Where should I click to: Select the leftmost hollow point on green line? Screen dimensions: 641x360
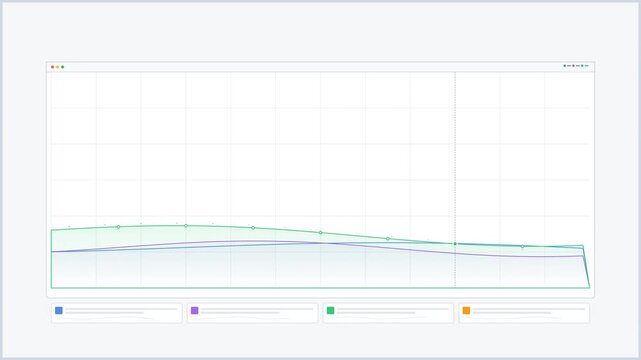[119, 227]
